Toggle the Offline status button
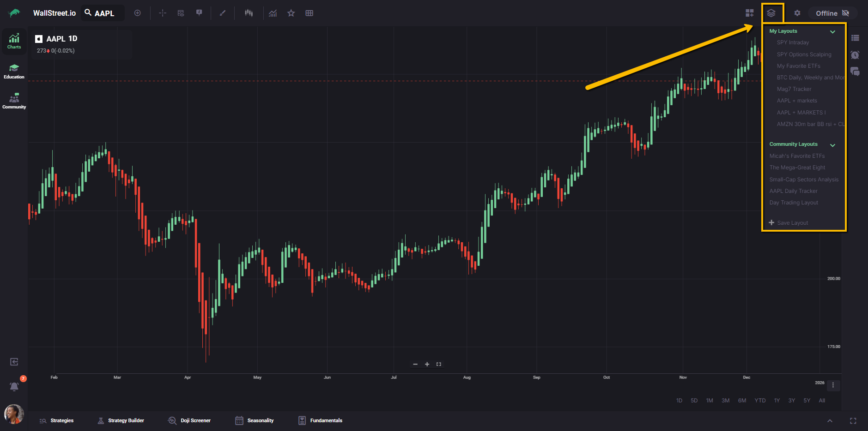The image size is (868, 431). point(832,13)
